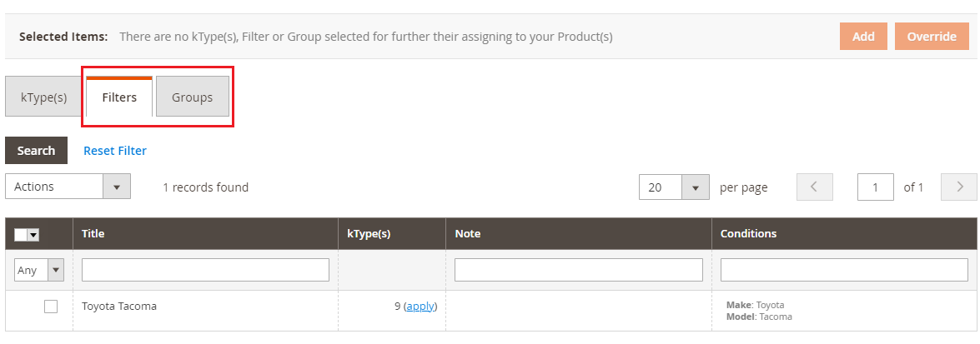Go to the next page arrow

click(959, 187)
